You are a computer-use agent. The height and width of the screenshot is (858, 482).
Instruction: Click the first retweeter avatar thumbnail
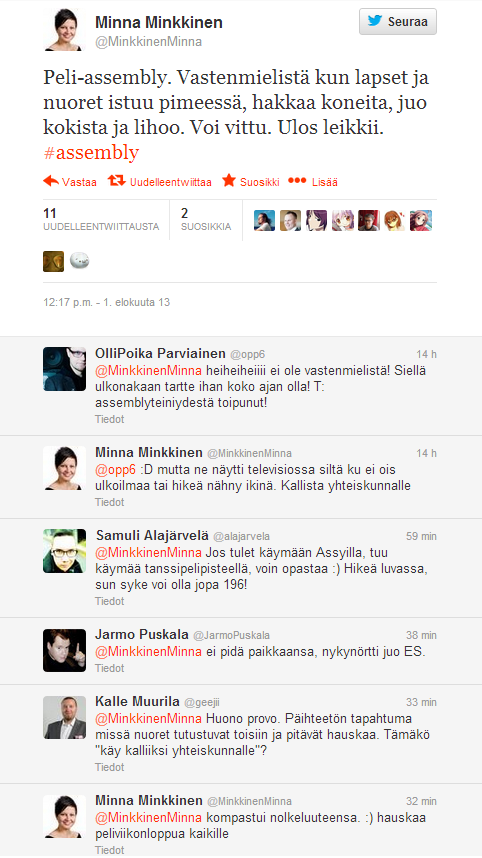pyautogui.click(x=264, y=221)
